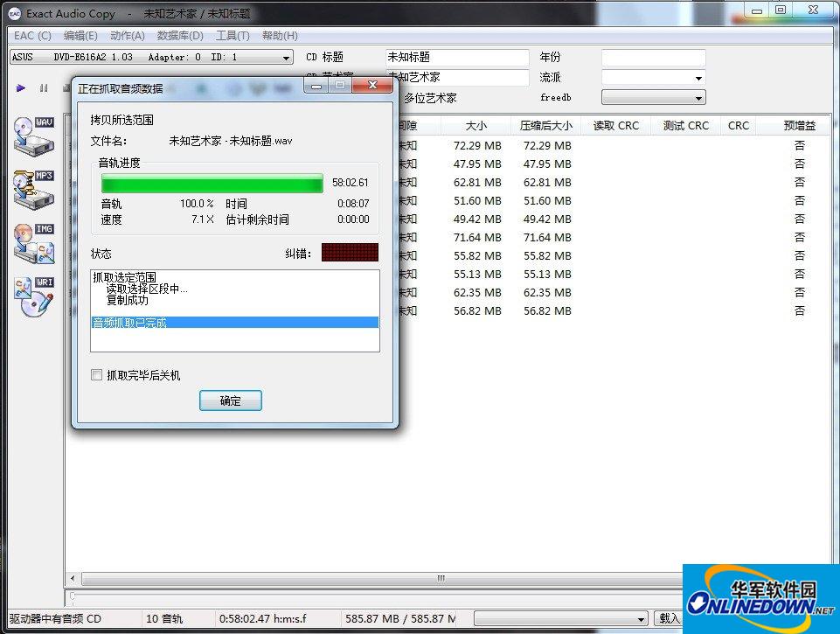840x634 pixels.
Task: Click the 年份 year input field
Action: [653, 58]
